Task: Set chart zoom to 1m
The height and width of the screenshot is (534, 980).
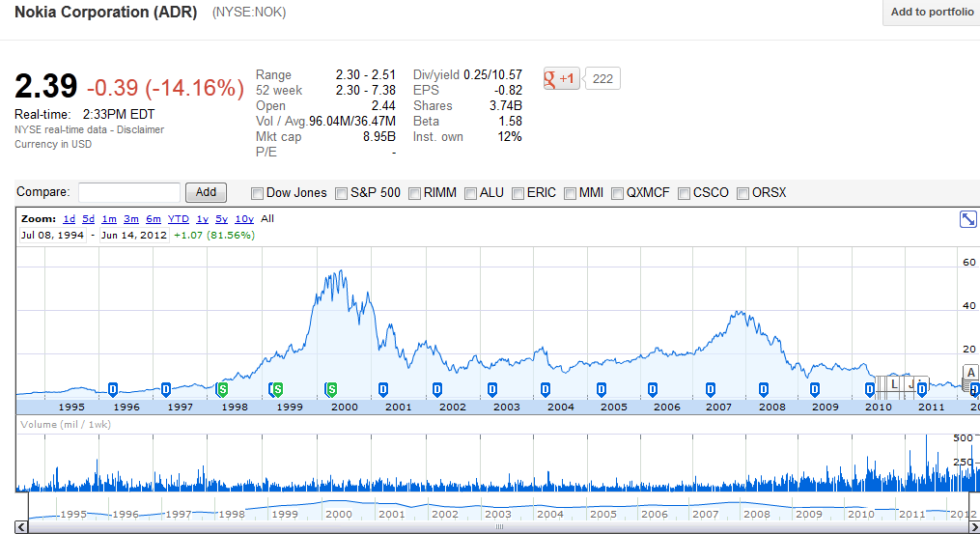Action: click(x=109, y=219)
